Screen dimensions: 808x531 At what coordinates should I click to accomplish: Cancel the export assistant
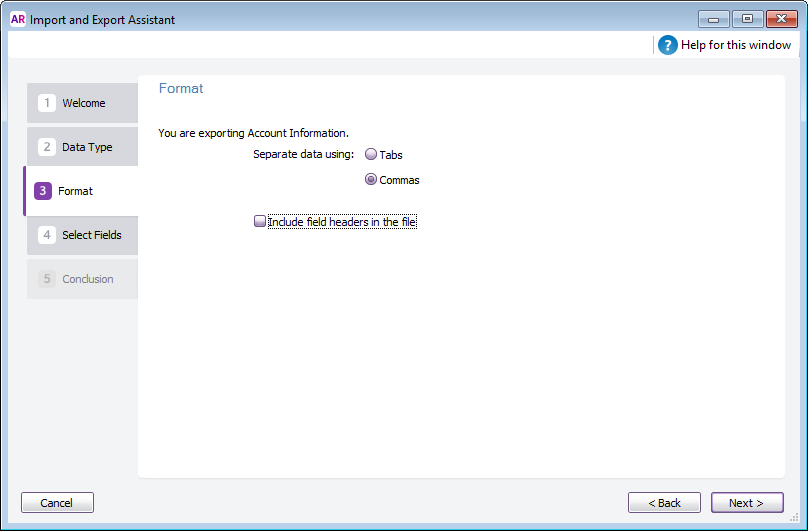point(57,503)
